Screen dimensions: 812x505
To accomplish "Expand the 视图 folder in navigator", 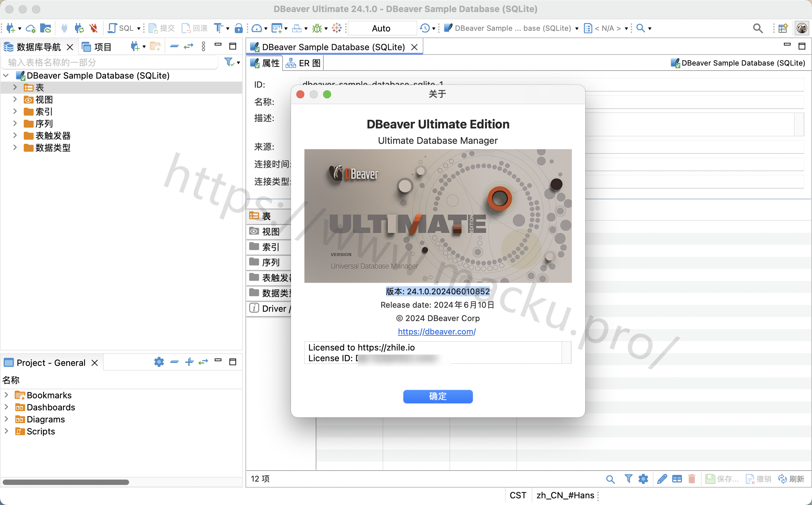I will coord(15,100).
